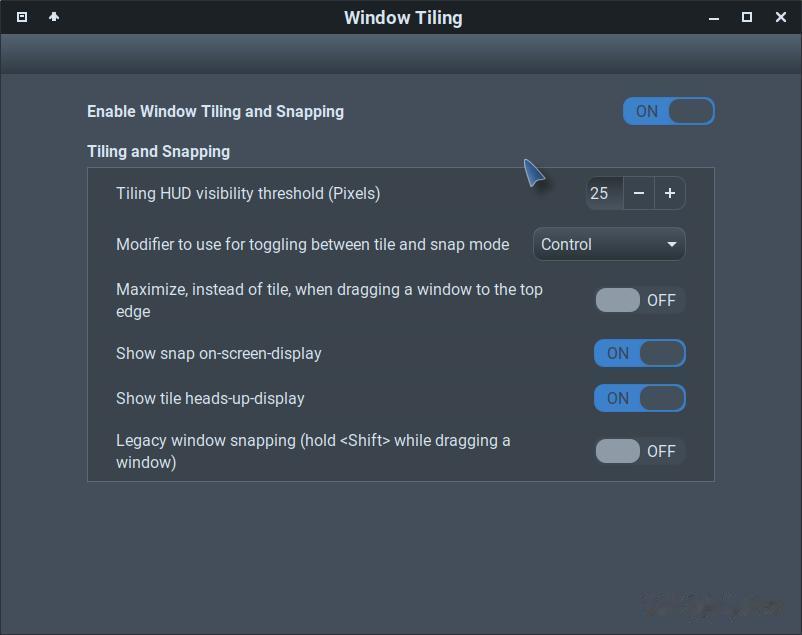Click the Window Tiling title bar text

[403, 18]
